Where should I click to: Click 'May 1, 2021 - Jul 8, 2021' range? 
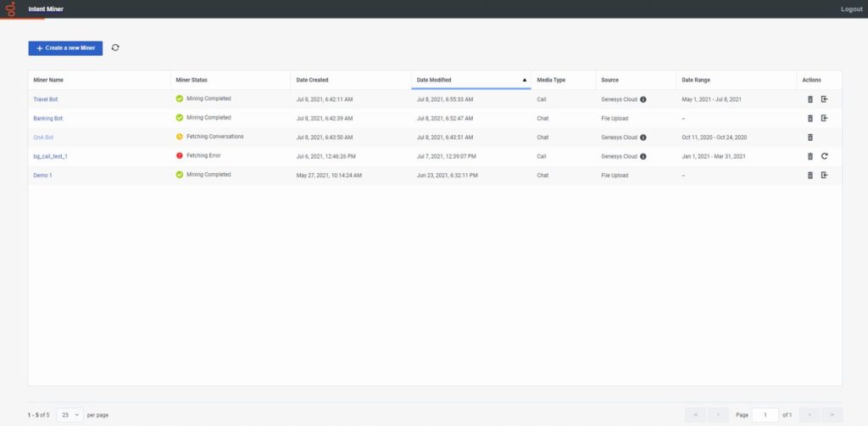click(x=711, y=100)
